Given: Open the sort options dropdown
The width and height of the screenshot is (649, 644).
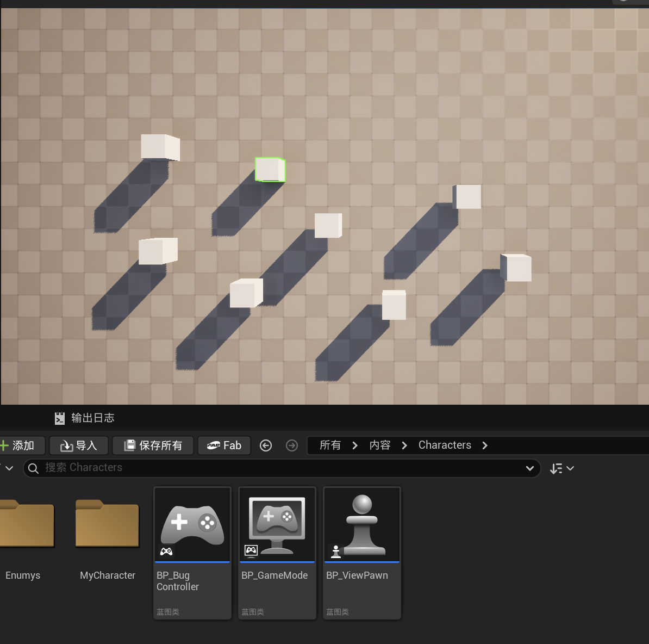Looking at the screenshot, I should [x=561, y=468].
